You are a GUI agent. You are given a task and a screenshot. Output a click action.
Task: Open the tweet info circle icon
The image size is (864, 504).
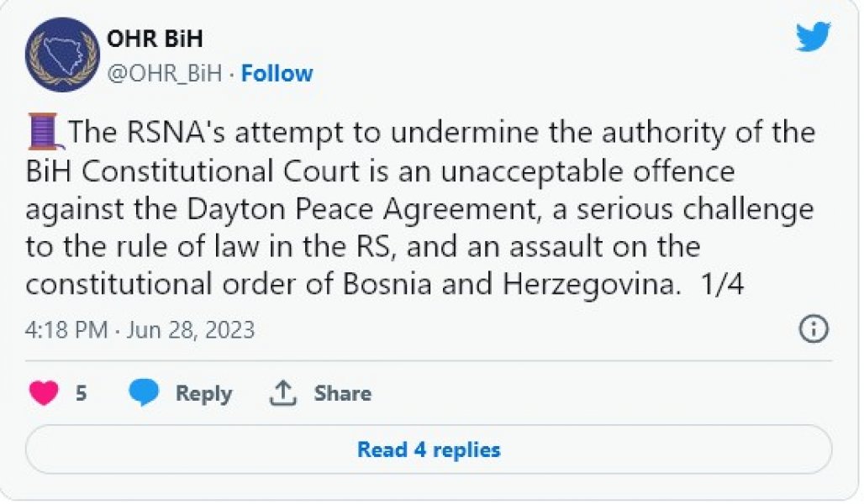pos(813,329)
